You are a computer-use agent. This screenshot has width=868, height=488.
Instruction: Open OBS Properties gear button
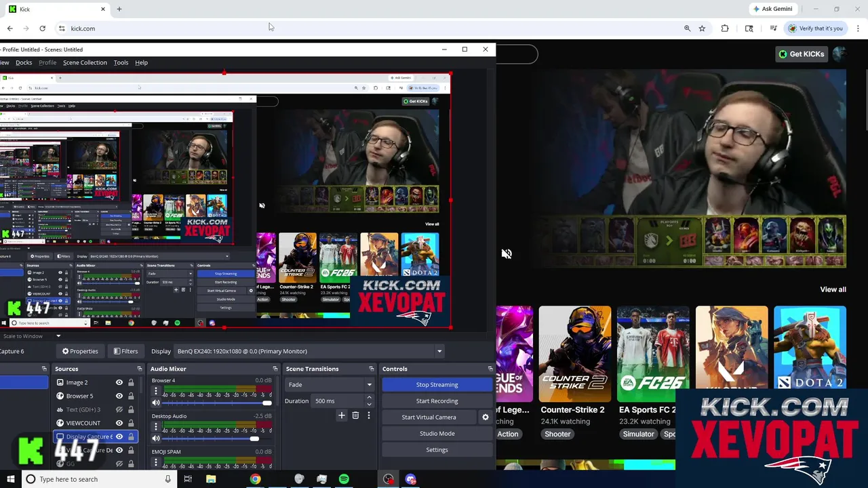point(80,351)
